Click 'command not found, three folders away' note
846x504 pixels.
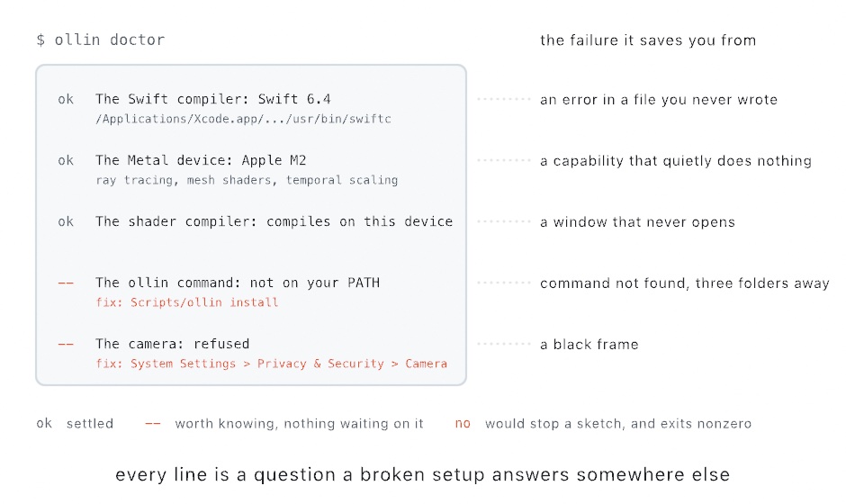[685, 283]
